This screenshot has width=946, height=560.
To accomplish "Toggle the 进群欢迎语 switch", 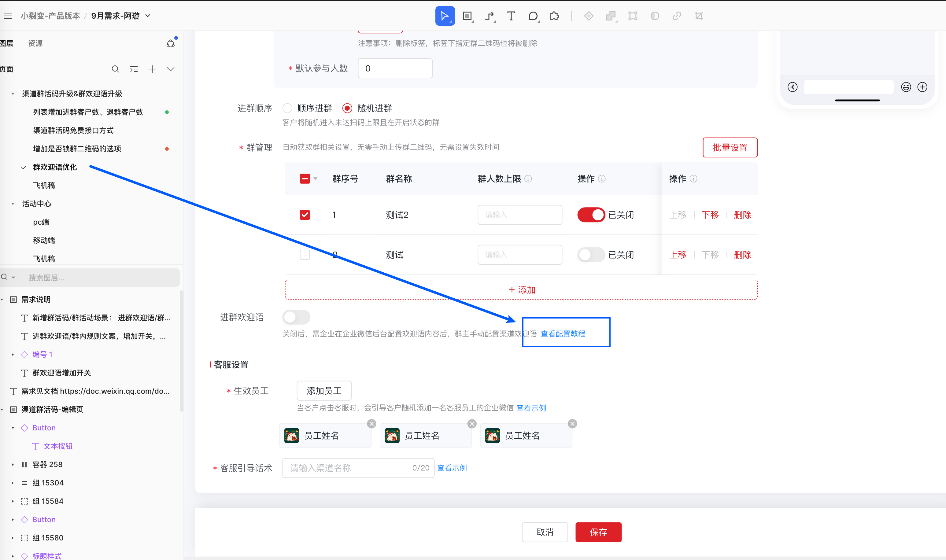I will (x=296, y=317).
